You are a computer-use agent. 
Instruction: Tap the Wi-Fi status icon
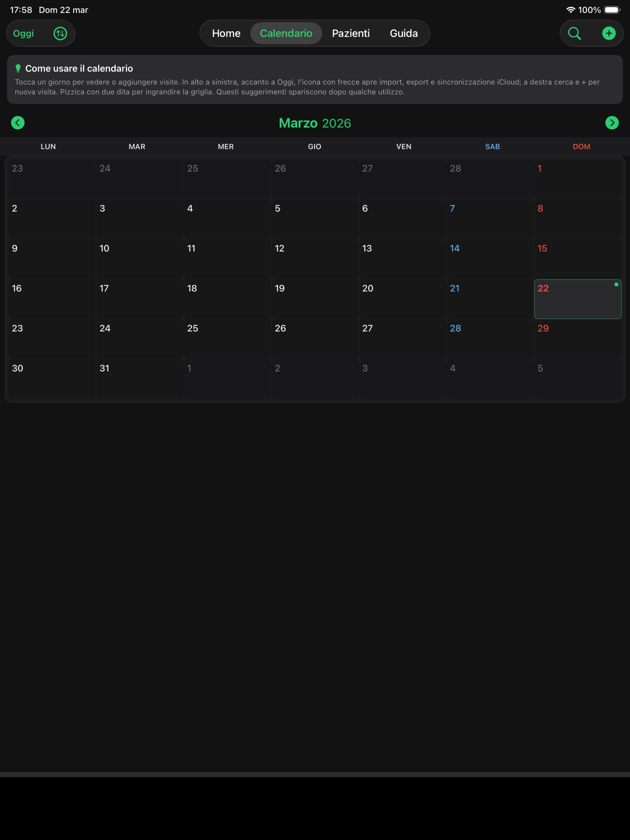[570, 10]
